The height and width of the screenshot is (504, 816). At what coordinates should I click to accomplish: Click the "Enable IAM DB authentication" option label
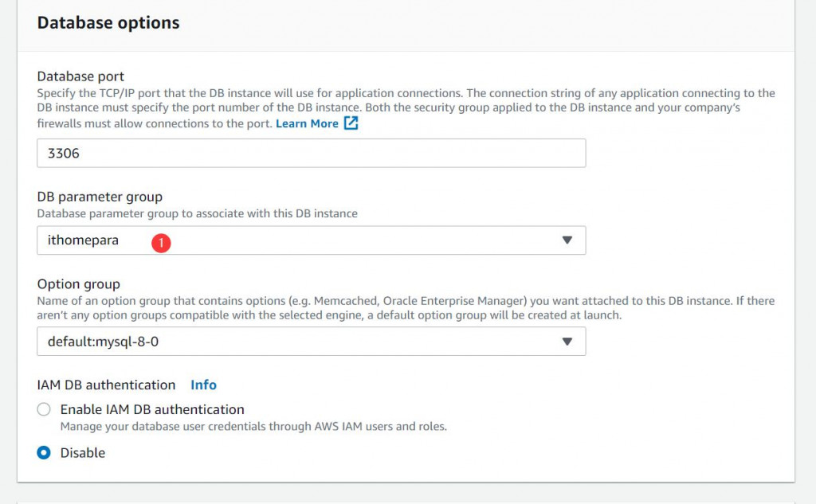(x=152, y=409)
